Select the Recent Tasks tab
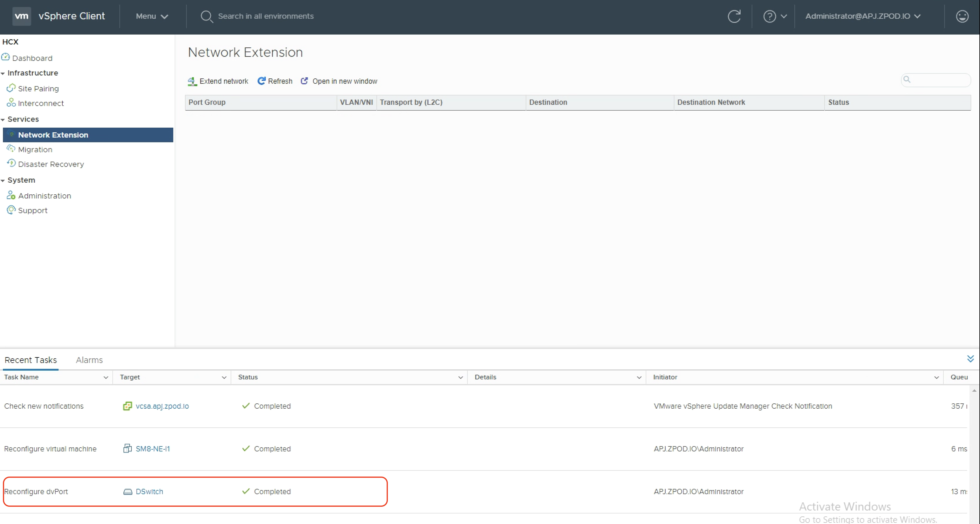The width and height of the screenshot is (980, 524). (x=30, y=359)
